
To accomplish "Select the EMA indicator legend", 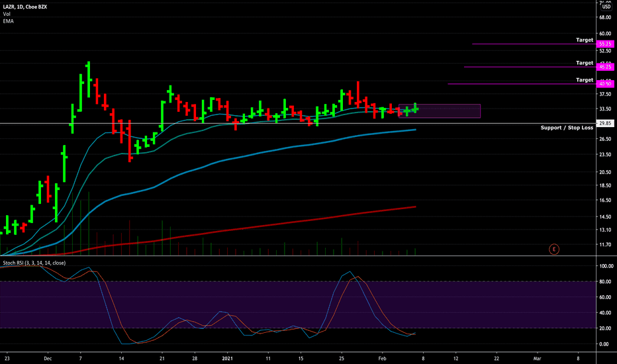I will point(8,21).
